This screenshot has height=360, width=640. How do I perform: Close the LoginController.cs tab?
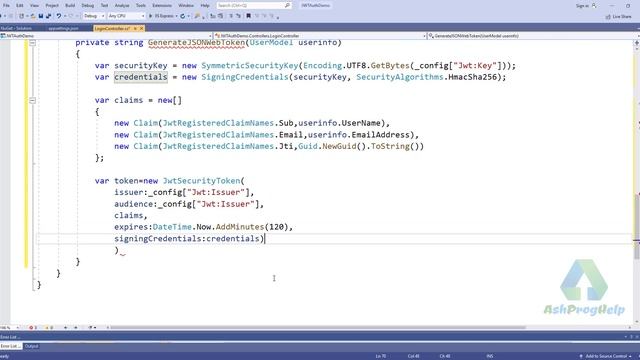coord(142,29)
